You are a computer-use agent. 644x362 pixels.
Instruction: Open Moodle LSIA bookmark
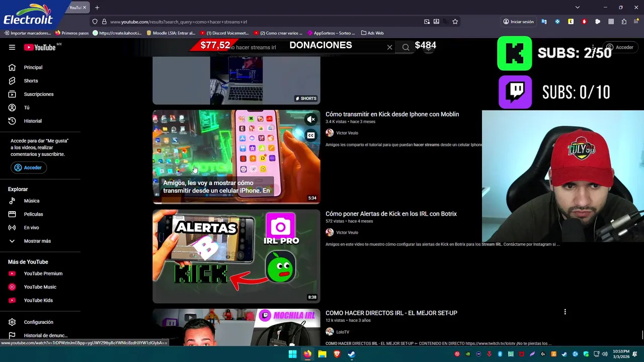point(171,33)
